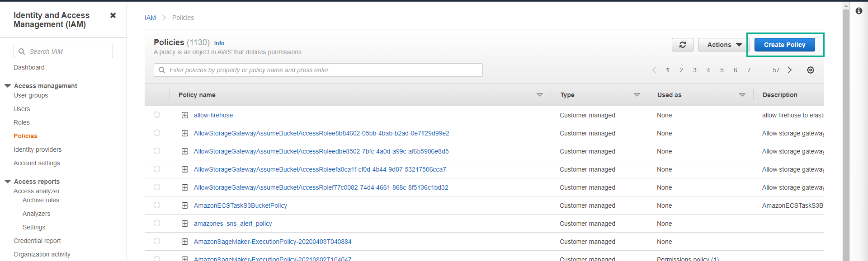
Task: Open AmazonSageMaker-ExecutionPolicy-20200403T040884 link
Action: 273,242
